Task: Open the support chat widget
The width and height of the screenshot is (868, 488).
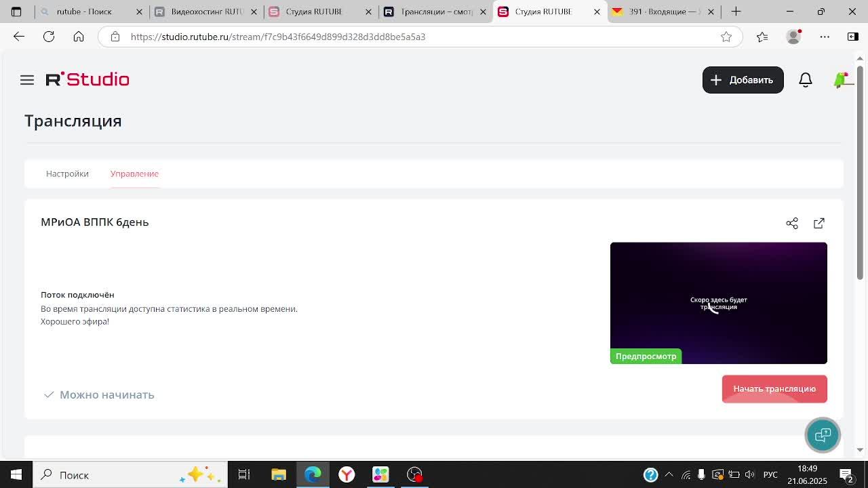Action: pyautogui.click(x=823, y=435)
